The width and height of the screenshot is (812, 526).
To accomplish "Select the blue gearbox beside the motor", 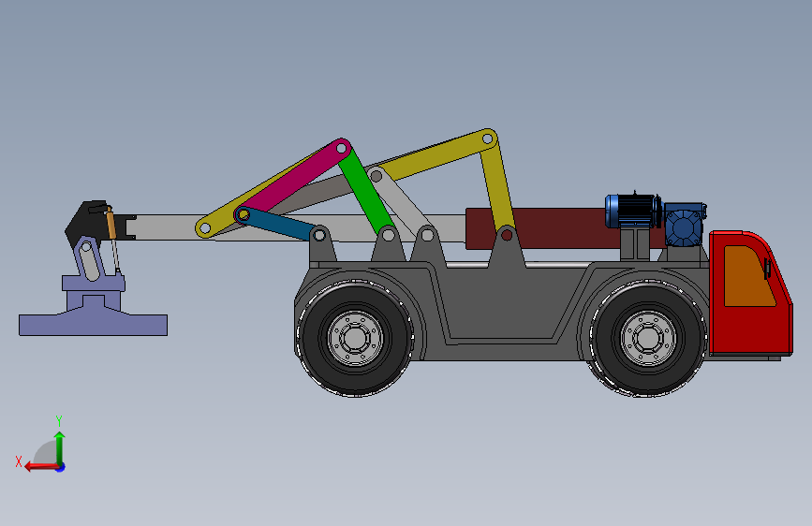I will [x=684, y=225].
